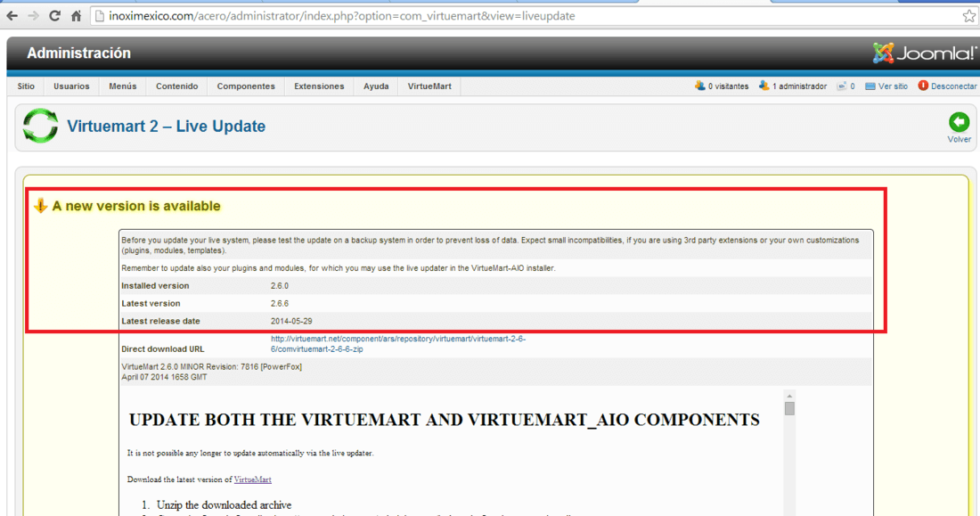
Task: Click the red Desconectar icon
Action: click(x=923, y=86)
